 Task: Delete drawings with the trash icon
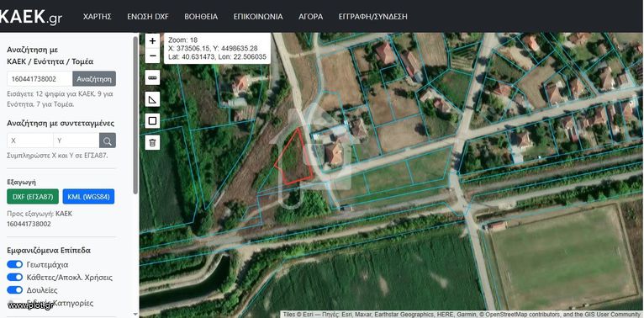pyautogui.click(x=152, y=142)
